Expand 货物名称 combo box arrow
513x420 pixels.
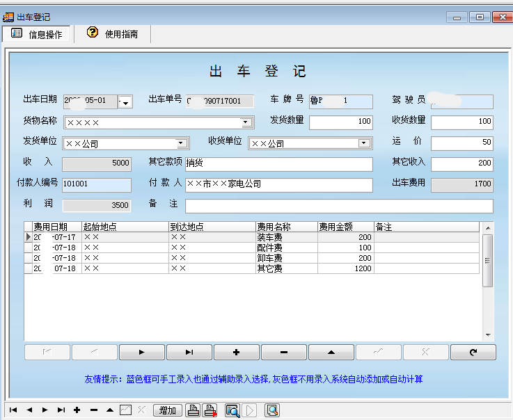(x=246, y=122)
